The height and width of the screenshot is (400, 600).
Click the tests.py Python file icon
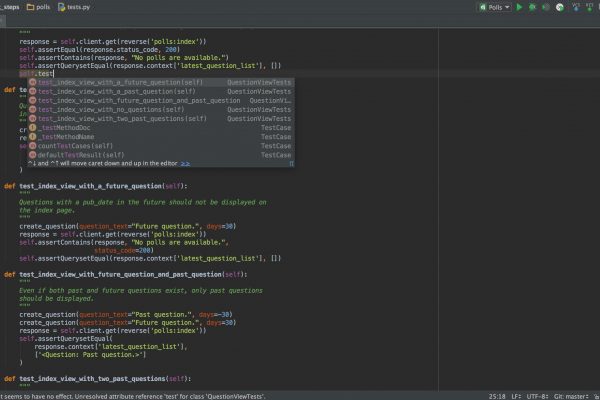pyautogui.click(x=61, y=7)
